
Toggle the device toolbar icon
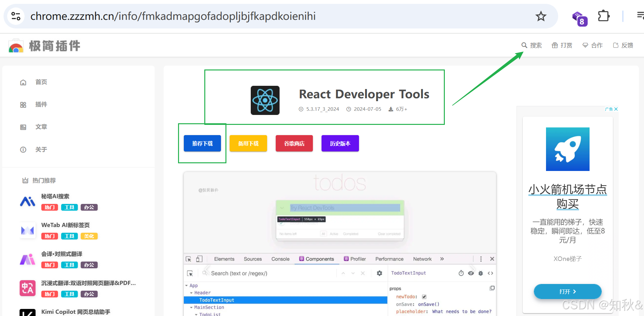point(199,259)
